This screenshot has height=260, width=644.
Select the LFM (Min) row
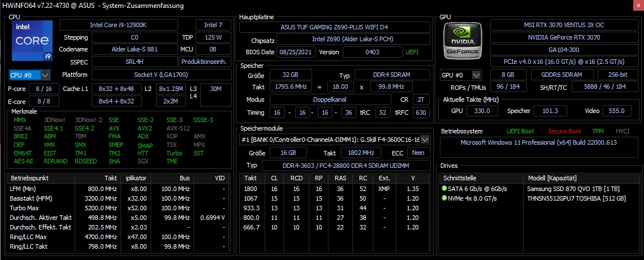(118, 189)
